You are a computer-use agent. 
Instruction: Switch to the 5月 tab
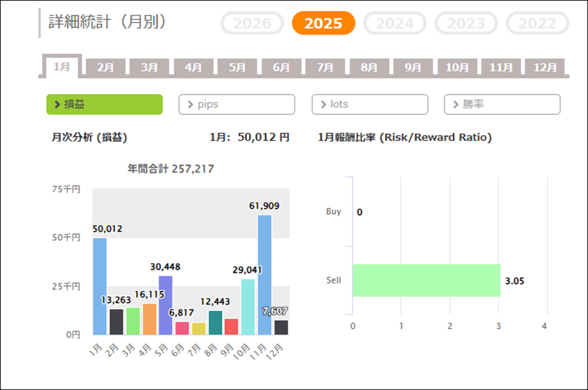238,67
